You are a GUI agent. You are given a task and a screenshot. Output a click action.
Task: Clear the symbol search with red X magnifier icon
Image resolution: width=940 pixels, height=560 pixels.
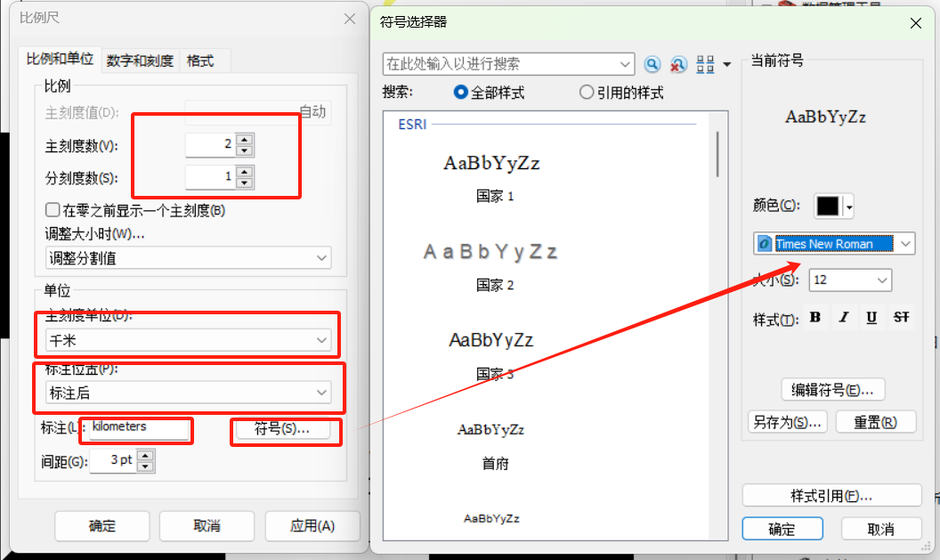(x=678, y=64)
